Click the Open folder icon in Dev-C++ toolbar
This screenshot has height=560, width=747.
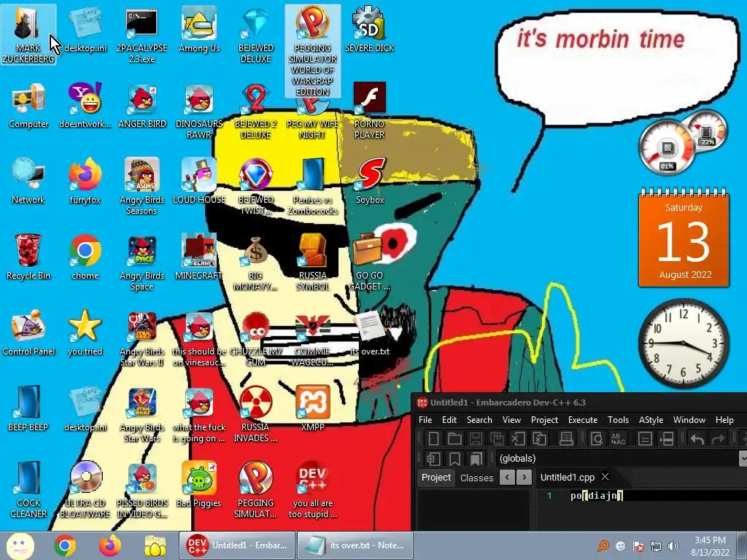coord(454,438)
